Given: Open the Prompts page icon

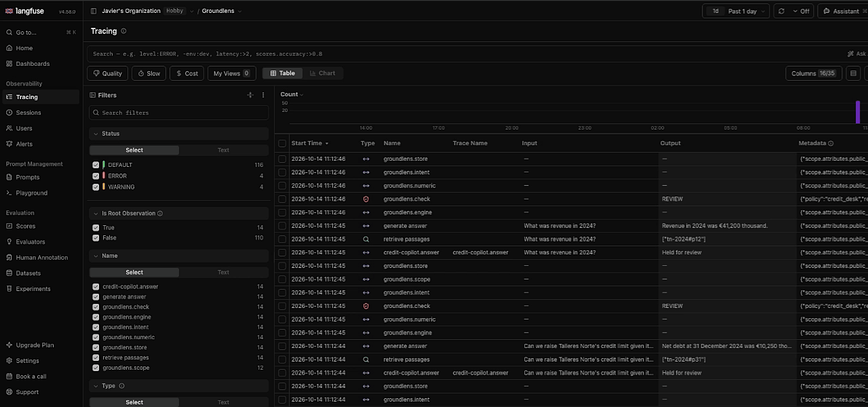Looking at the screenshot, I should [x=9, y=177].
